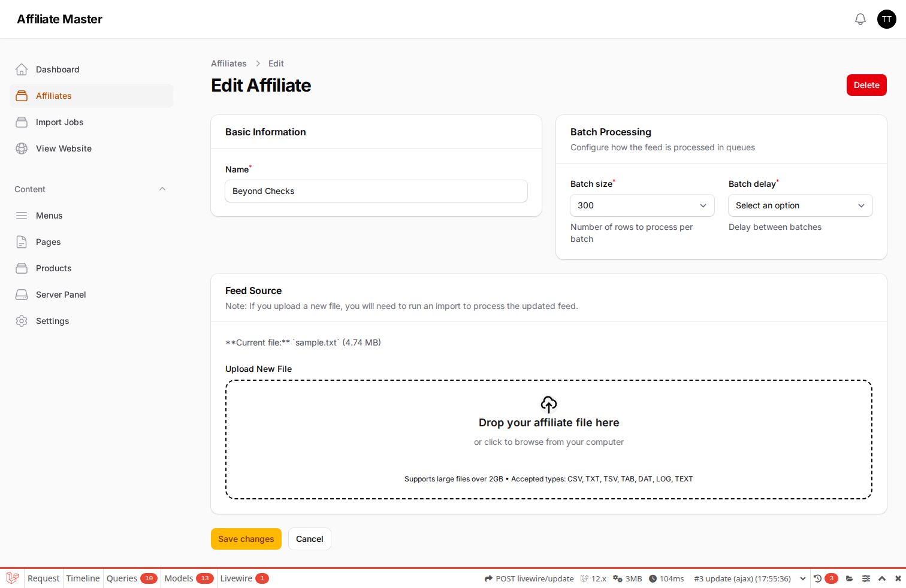This screenshot has height=588, width=906.
Task: Click the Batch Processing heading
Action: pos(611,132)
